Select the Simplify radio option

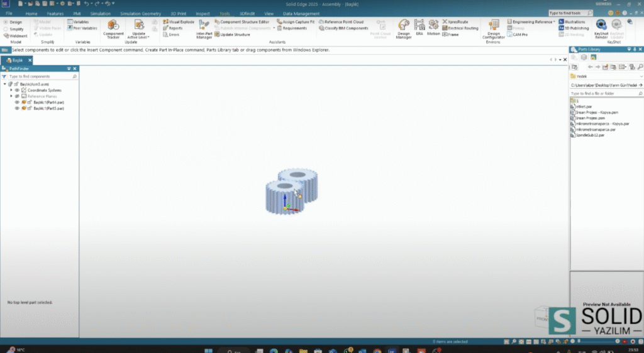coord(6,29)
